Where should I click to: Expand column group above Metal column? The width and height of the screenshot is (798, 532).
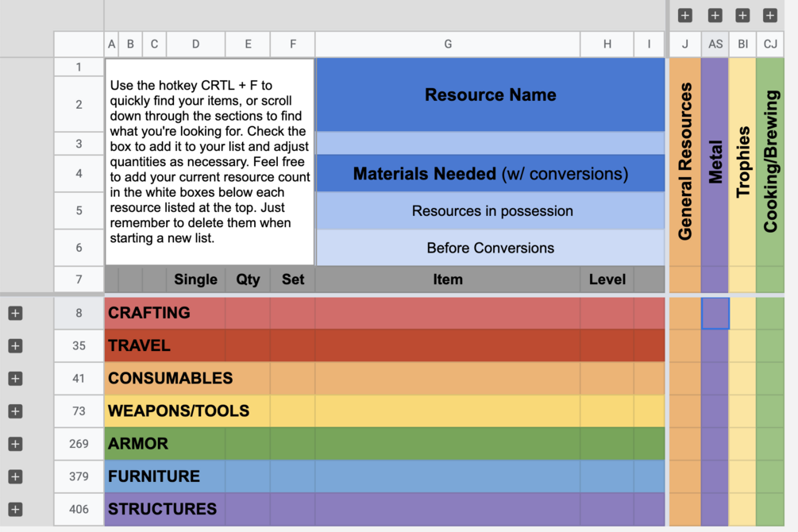pos(715,15)
